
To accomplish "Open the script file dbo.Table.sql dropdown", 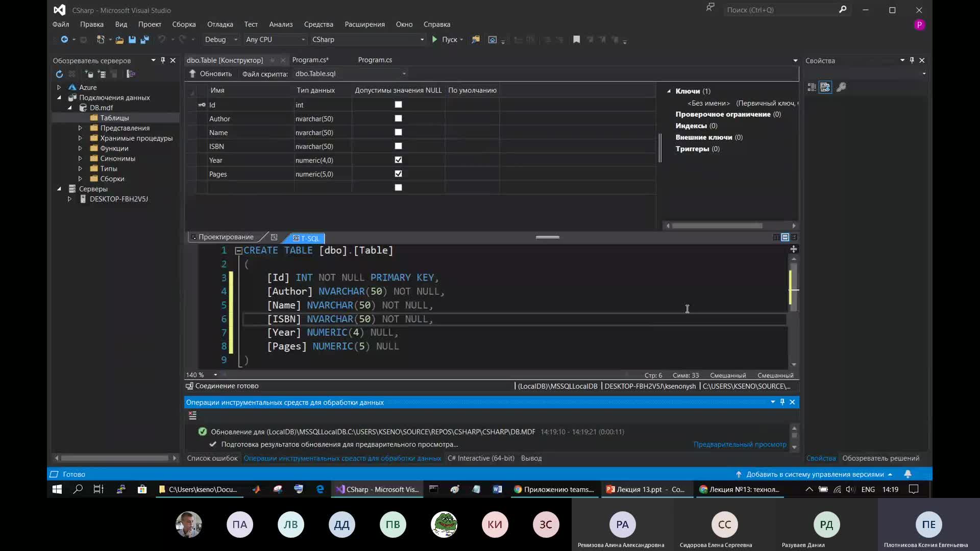I will coord(350,73).
